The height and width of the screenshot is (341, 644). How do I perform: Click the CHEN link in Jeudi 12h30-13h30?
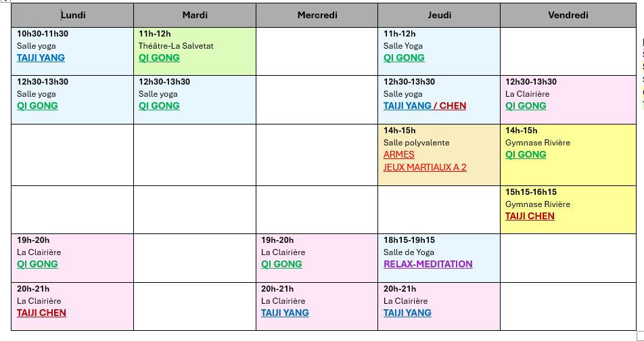(453, 106)
